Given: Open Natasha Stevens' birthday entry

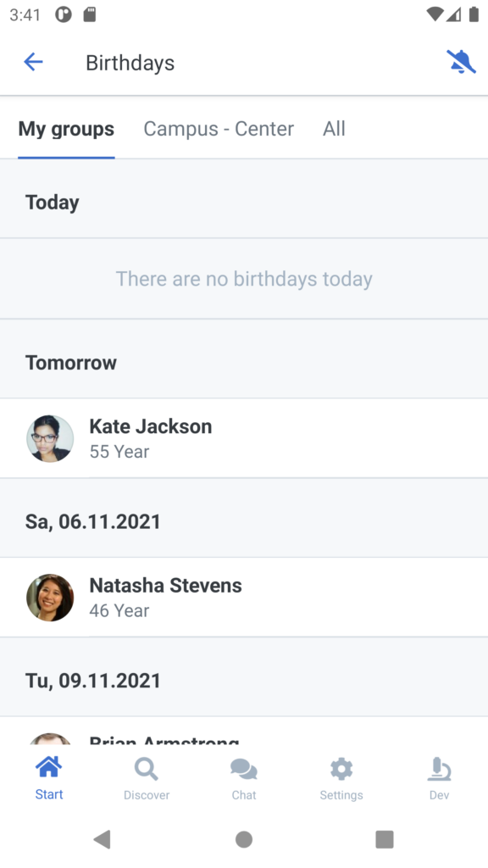Looking at the screenshot, I should (x=244, y=598).
